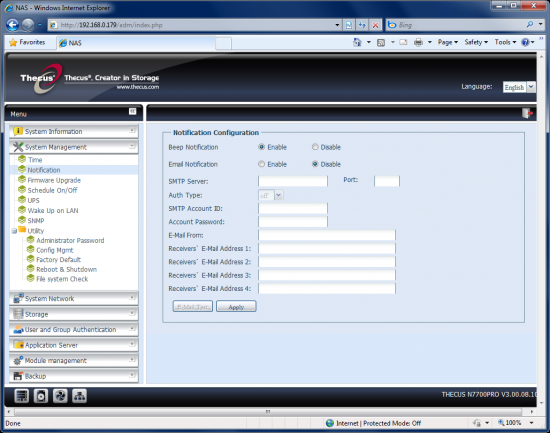Open Reboot & Shutdown item
This screenshot has height=433, width=550.
(x=66, y=269)
